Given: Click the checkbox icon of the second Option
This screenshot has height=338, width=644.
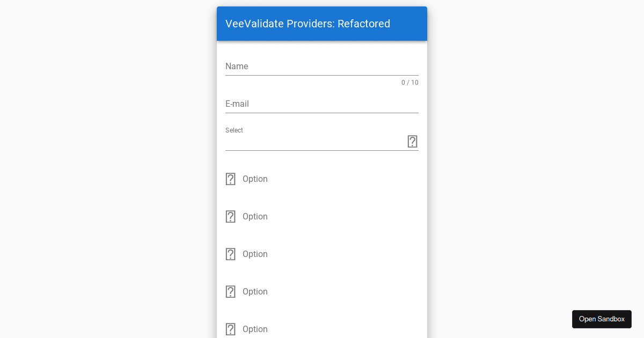Looking at the screenshot, I should (x=230, y=216).
